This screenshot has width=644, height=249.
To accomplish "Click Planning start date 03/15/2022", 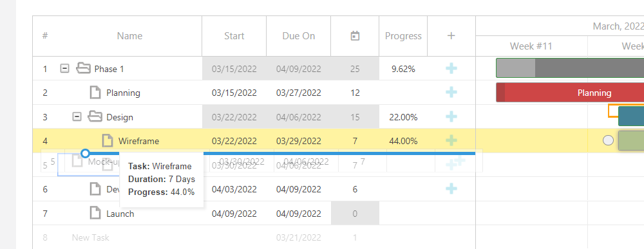I will (234, 93).
